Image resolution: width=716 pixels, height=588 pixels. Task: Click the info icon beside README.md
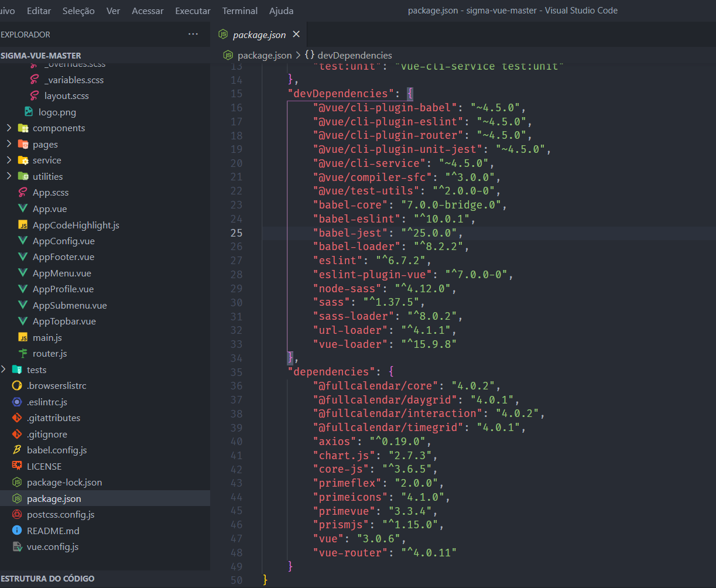point(17,531)
